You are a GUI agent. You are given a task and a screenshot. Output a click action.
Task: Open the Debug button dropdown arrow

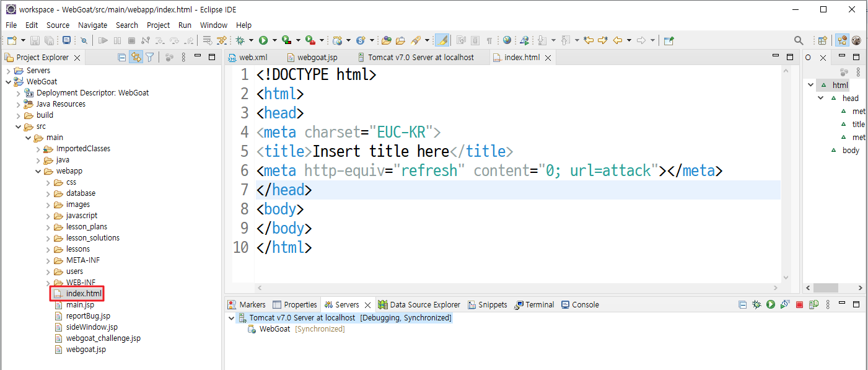point(250,40)
